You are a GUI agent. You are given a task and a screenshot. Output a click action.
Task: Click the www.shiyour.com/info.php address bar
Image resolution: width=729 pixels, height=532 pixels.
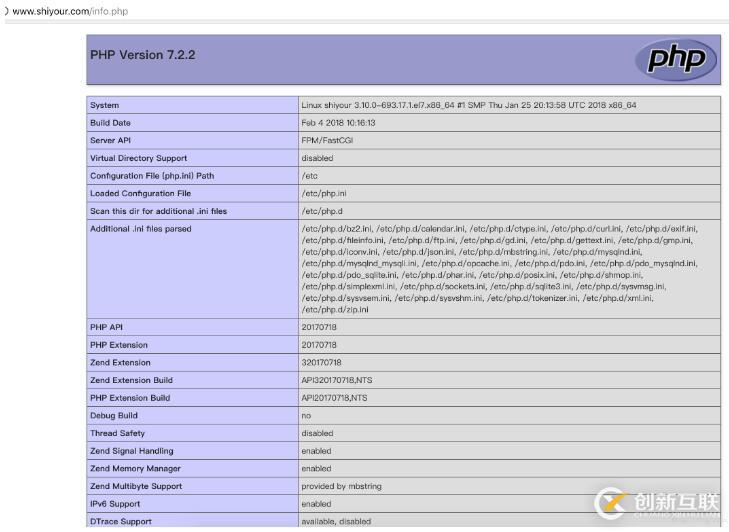click(70, 11)
